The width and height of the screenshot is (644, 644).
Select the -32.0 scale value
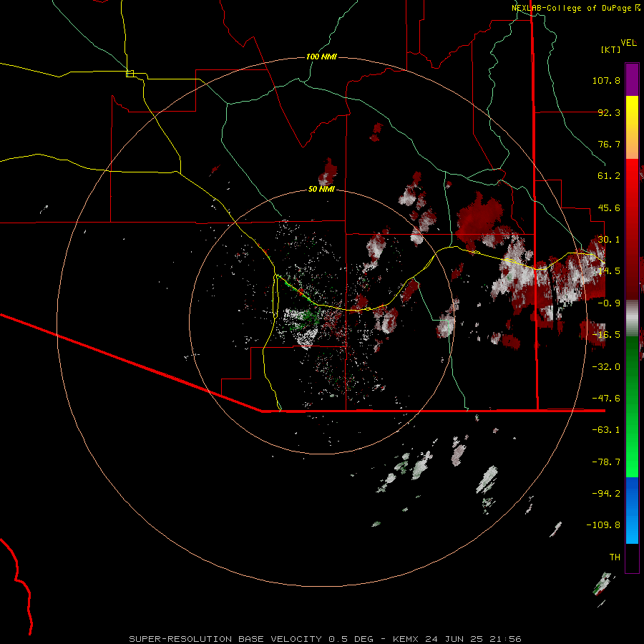tap(606, 367)
